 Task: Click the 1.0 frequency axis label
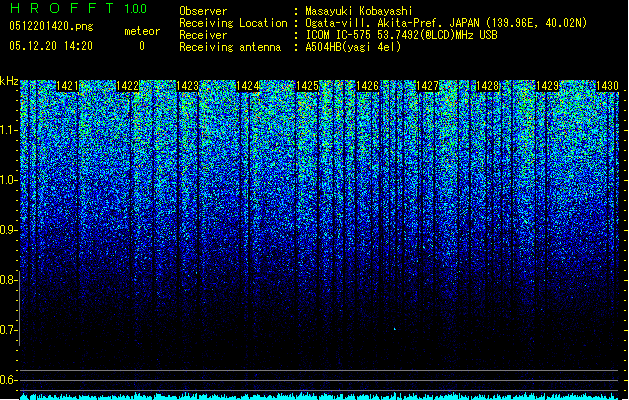[x=9, y=180]
